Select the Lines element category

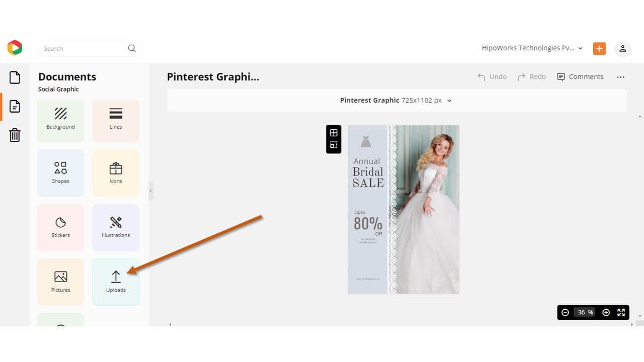click(116, 121)
